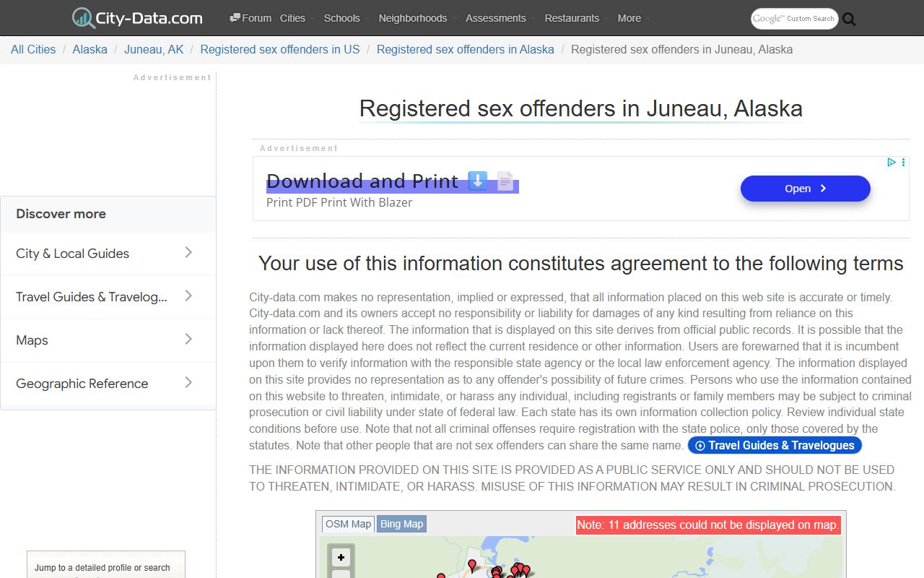This screenshot has width=924, height=578.
Task: Expand Travel Guides & Travelogues chevron
Action: pyautogui.click(x=188, y=296)
